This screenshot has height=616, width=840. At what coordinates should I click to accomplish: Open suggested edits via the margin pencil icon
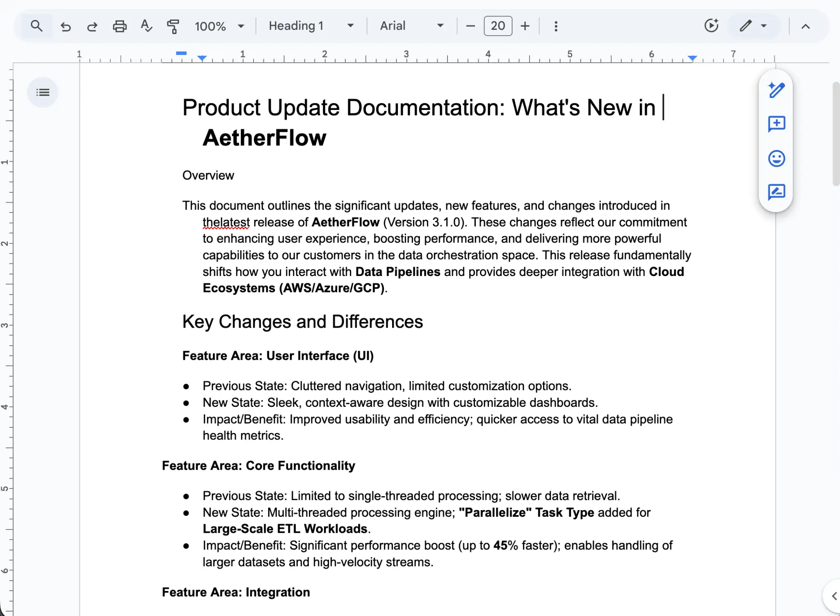click(x=776, y=192)
